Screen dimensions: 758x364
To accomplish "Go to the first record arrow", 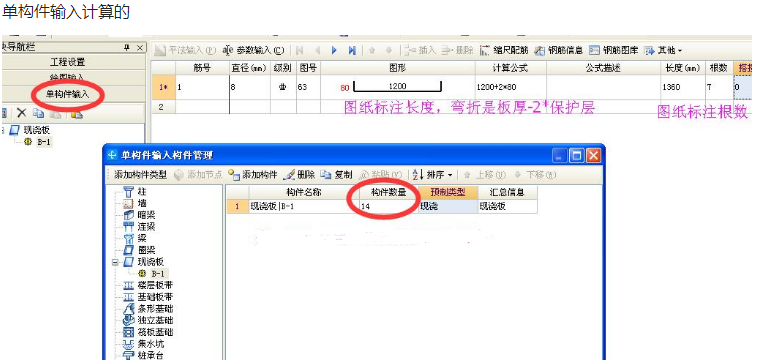I will point(300,50).
